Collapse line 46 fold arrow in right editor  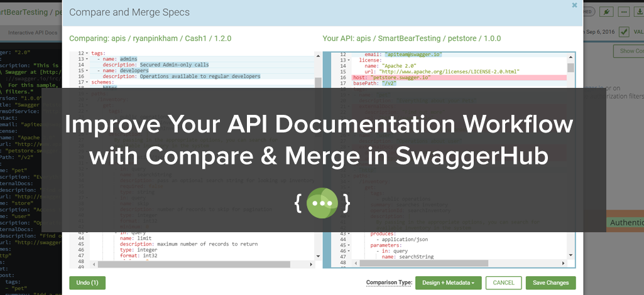coord(349,251)
